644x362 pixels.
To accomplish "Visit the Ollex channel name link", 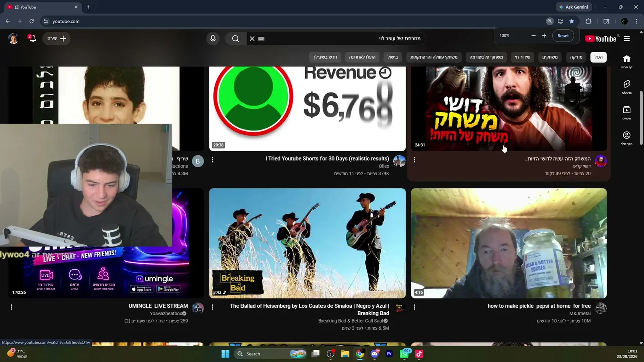I will point(384,166).
